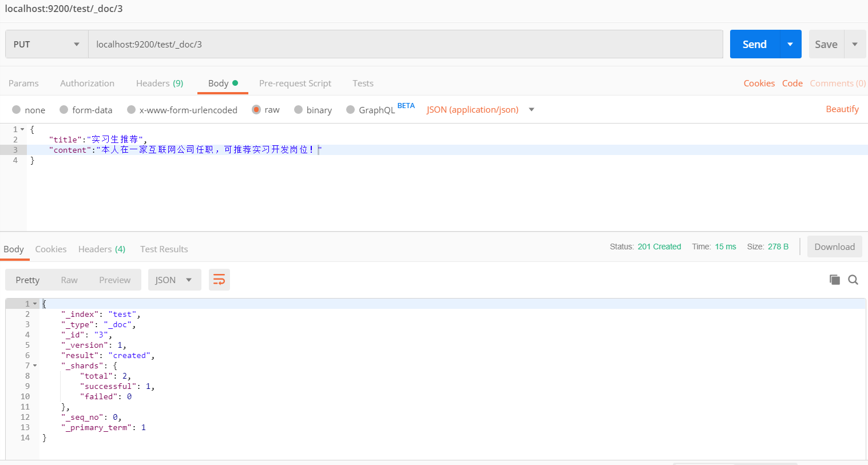868x465 pixels.
Task: Open the Send button dropdown arrow
Action: click(790, 44)
